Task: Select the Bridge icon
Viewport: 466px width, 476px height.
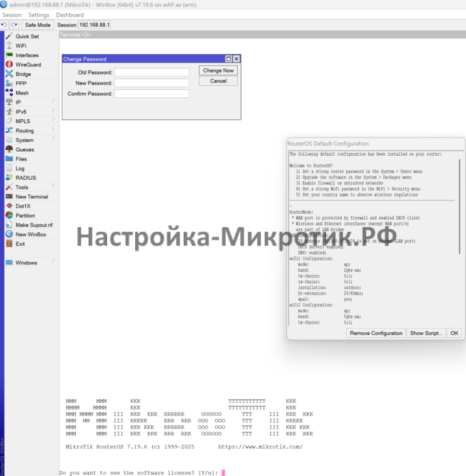Action: tap(9, 74)
